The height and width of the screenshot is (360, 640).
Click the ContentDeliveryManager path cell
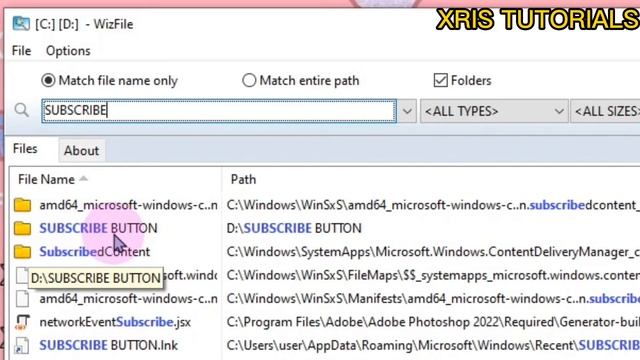pyautogui.click(x=433, y=252)
